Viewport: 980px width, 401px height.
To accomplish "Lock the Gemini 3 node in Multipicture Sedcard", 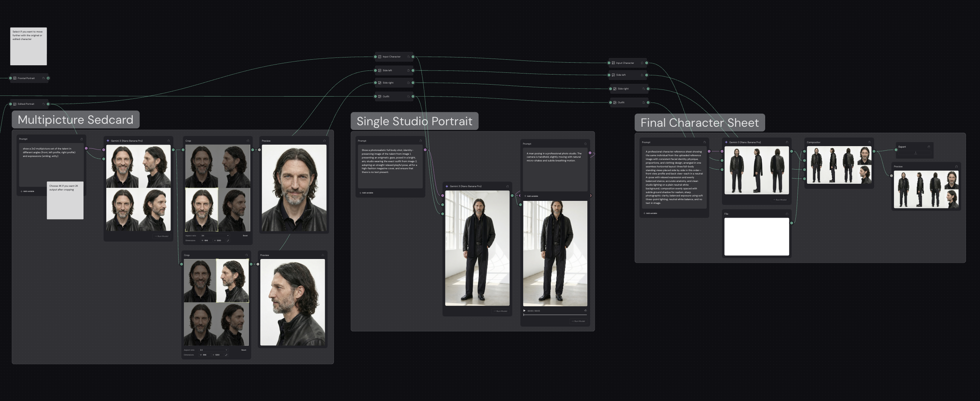I will point(169,141).
